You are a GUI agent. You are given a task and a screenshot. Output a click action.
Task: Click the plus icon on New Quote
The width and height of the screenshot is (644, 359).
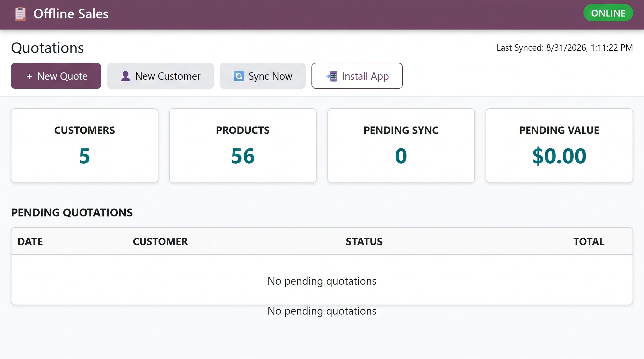29,76
